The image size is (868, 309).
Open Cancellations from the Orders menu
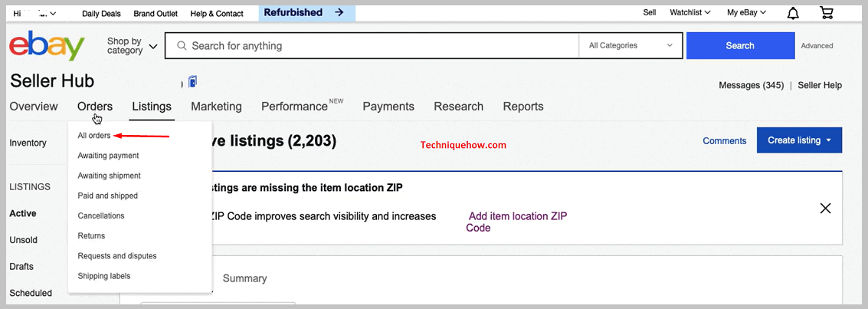coord(101,215)
